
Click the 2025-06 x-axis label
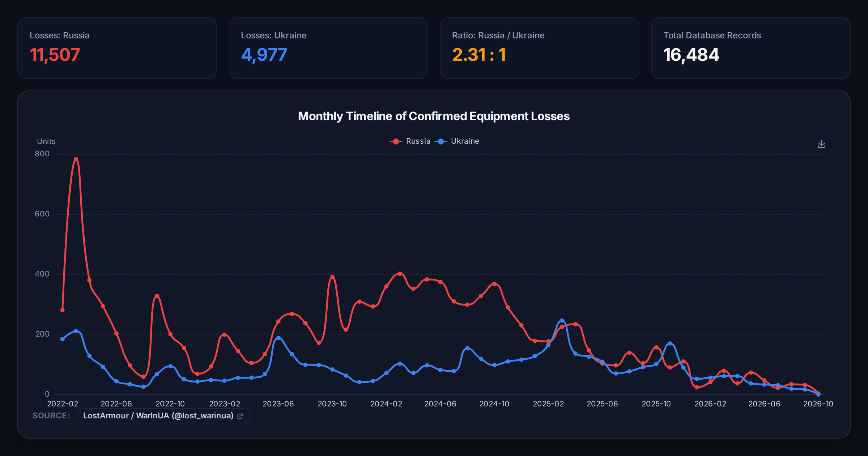pos(602,404)
